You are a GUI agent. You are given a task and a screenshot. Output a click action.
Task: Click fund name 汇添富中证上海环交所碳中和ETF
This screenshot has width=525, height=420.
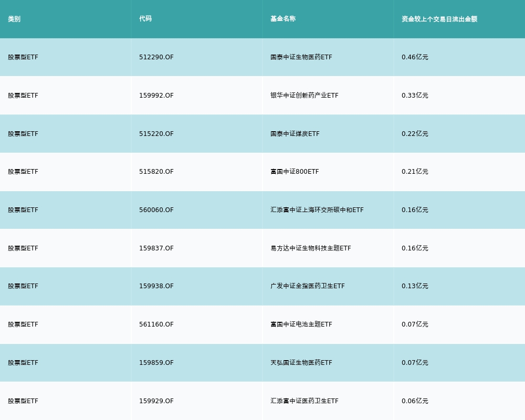click(x=317, y=210)
